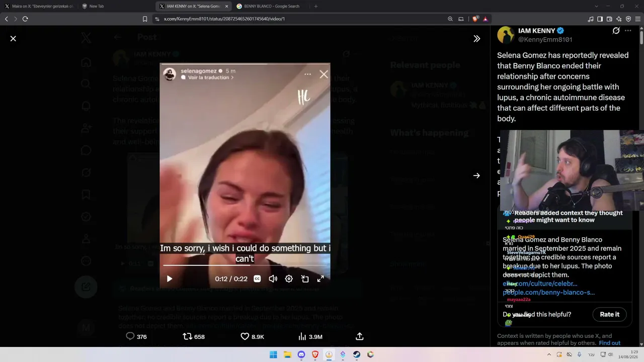The width and height of the screenshot is (644, 362).
Task: Open video playback settings gear
Action: [x=289, y=279]
